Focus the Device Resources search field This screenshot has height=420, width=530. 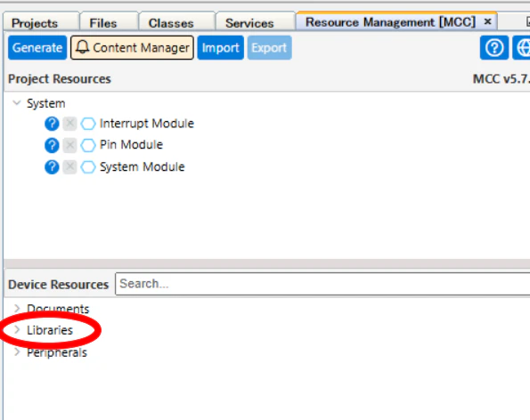(322, 284)
